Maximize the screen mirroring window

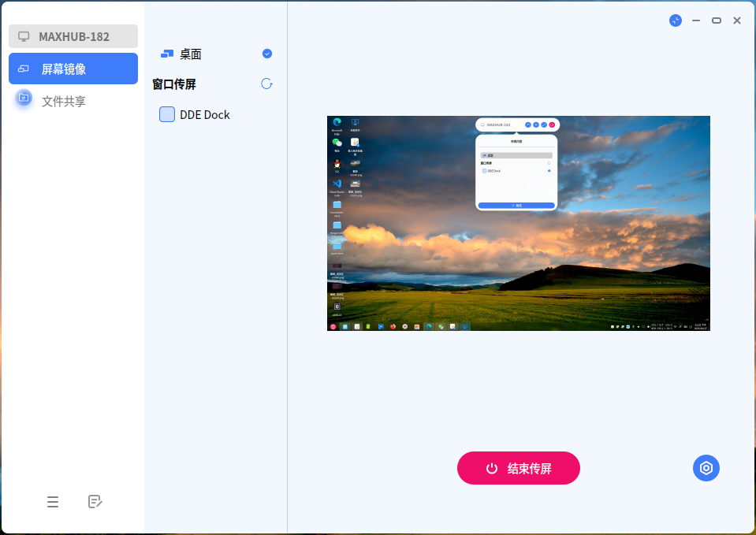[717, 20]
